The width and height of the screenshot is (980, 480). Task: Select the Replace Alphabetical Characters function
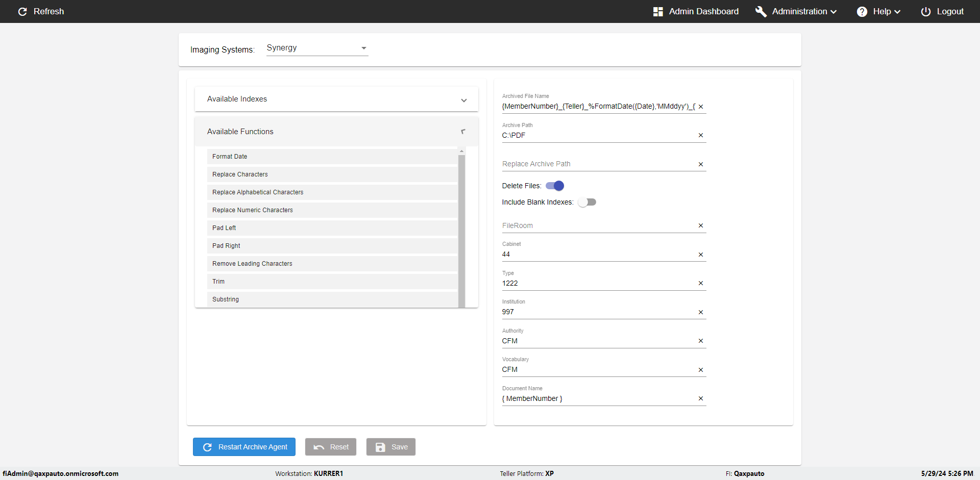[x=332, y=192]
